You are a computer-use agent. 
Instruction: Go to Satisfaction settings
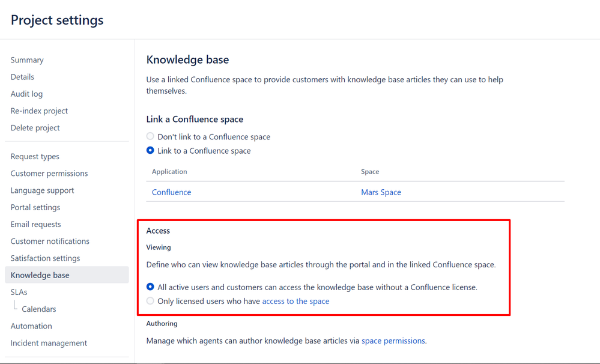tap(46, 258)
